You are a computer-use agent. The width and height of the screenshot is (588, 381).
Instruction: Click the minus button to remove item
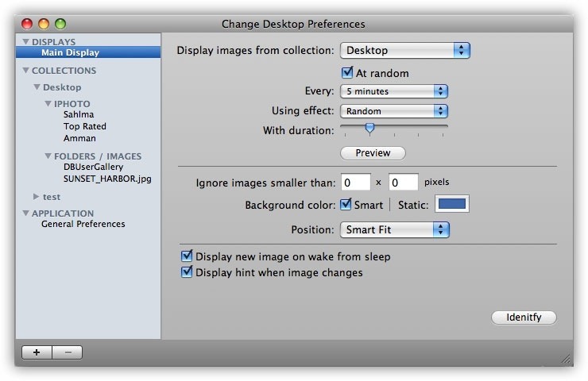[67, 352]
